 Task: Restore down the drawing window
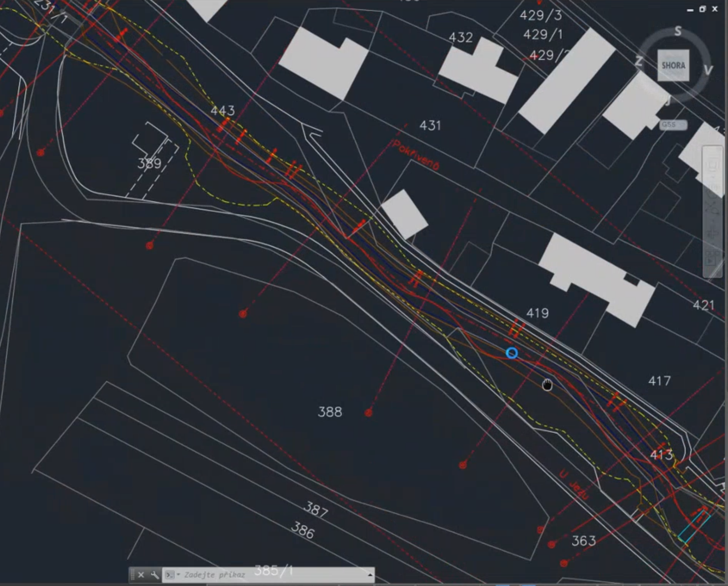[x=702, y=9]
